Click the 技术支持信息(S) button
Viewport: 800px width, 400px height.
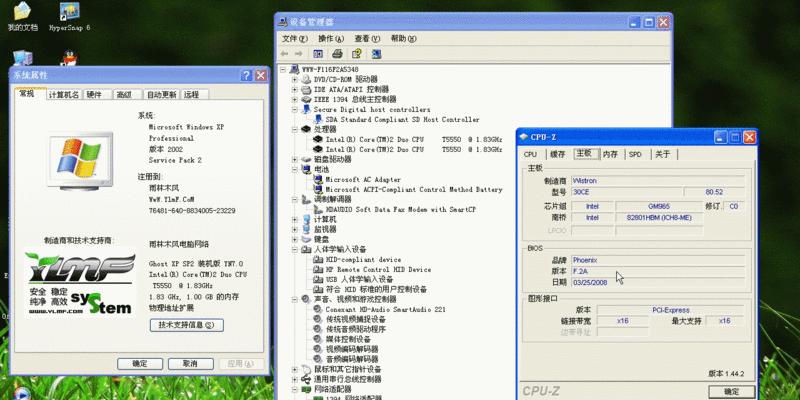(187, 325)
